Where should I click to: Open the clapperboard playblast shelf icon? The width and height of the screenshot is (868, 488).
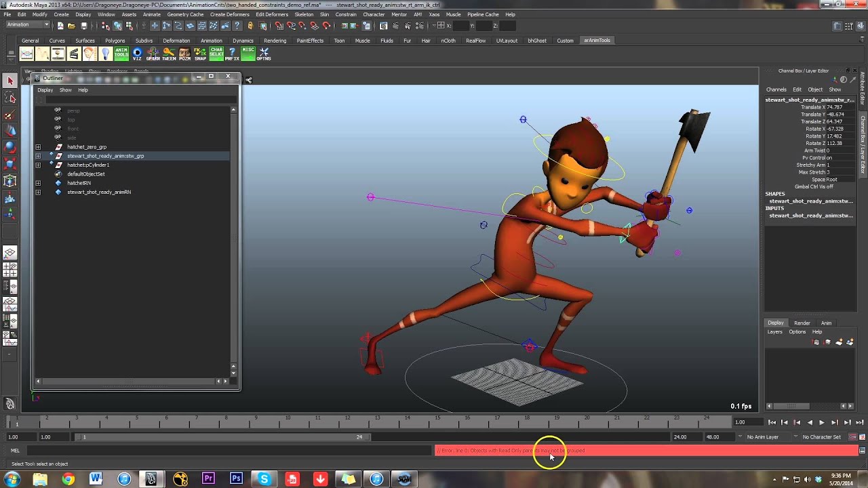74,54
